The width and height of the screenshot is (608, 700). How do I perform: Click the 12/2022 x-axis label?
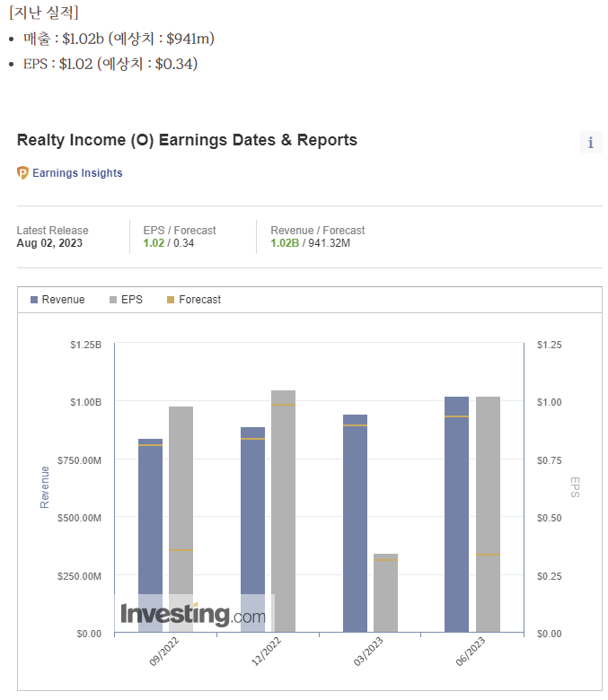[x=266, y=652]
